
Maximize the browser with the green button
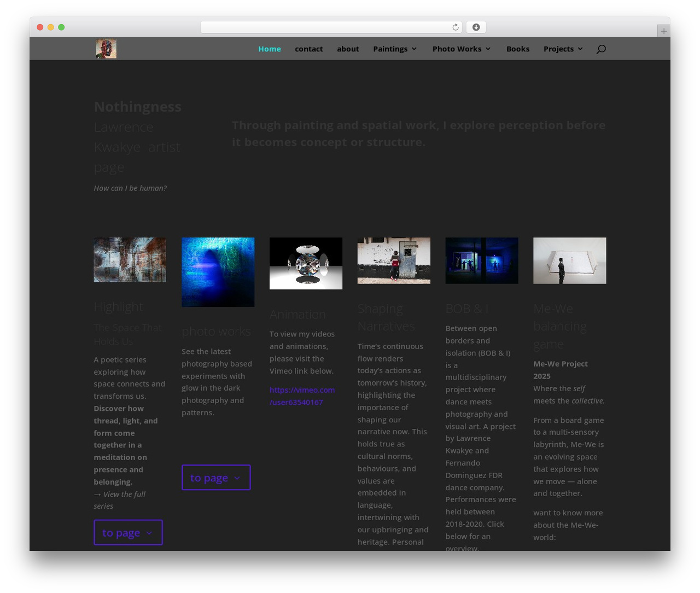(x=61, y=27)
